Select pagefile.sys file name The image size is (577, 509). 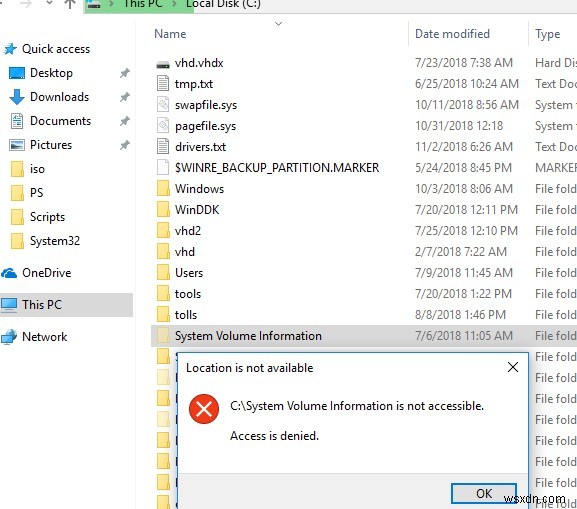[x=205, y=126]
